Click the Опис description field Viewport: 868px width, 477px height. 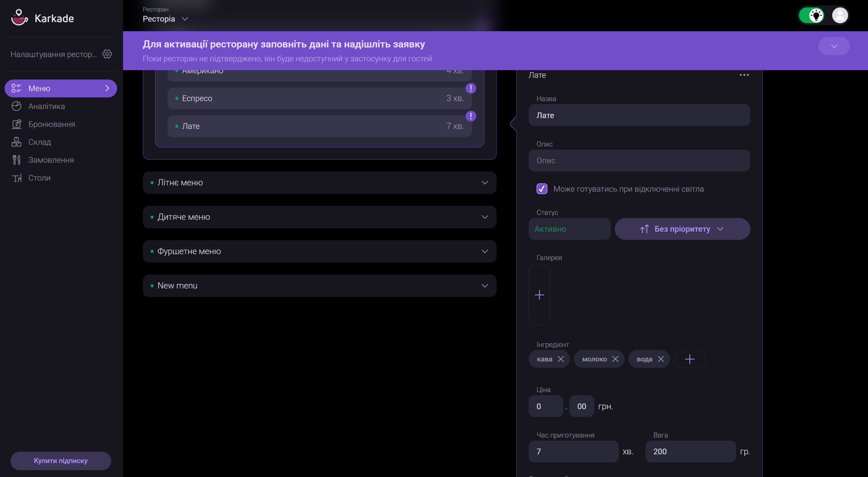pos(639,160)
